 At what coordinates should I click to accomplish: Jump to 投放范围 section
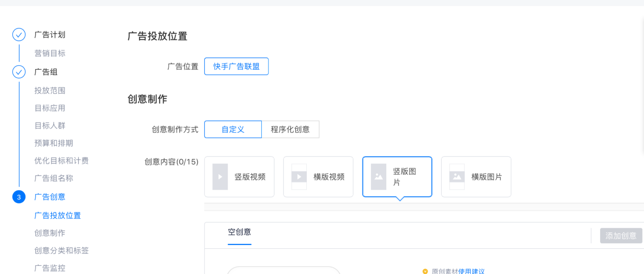pos(50,90)
